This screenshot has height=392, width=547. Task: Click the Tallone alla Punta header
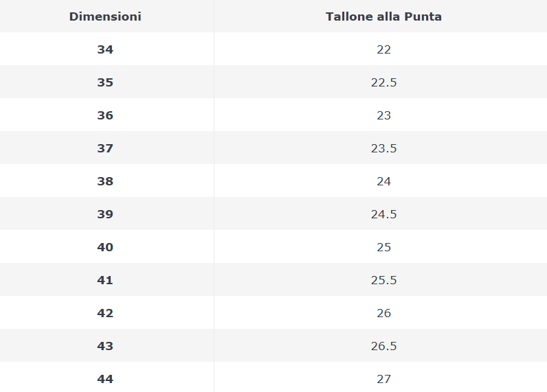coord(383,16)
